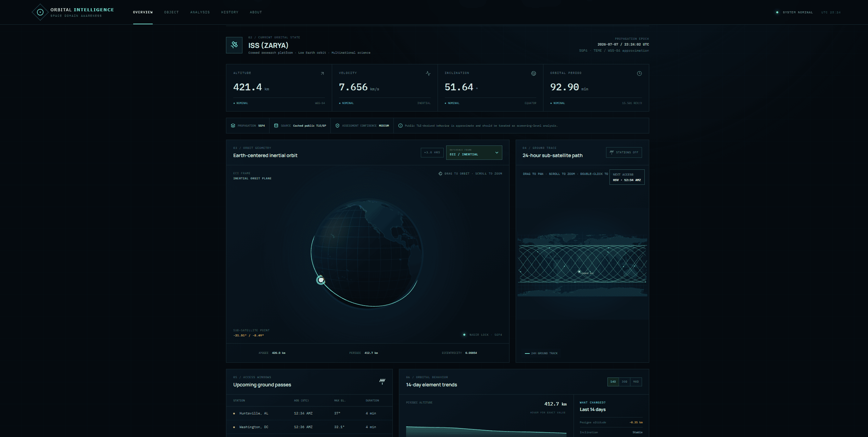The height and width of the screenshot is (437, 868).
Task: Click the Max El. column header
Action: click(340, 400)
